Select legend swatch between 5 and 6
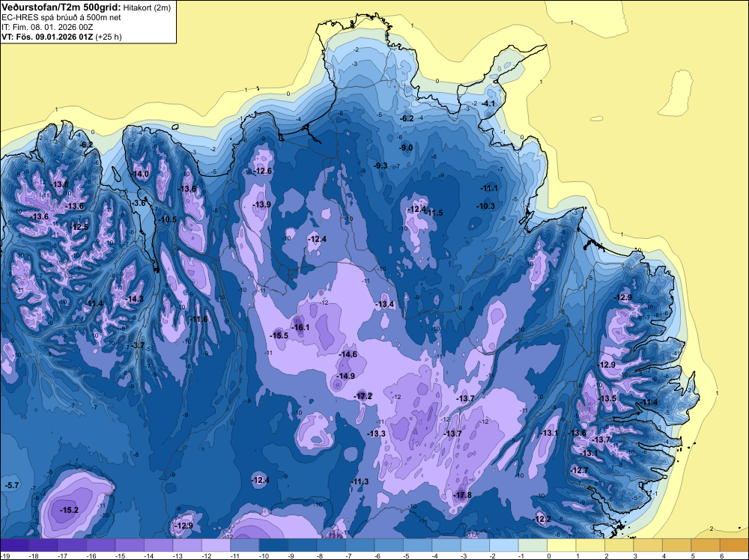 tap(706, 545)
